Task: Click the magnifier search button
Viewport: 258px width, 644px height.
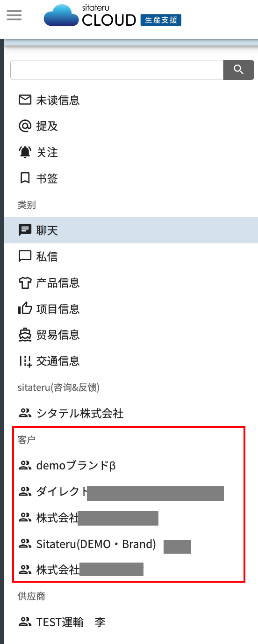Action: click(x=238, y=70)
